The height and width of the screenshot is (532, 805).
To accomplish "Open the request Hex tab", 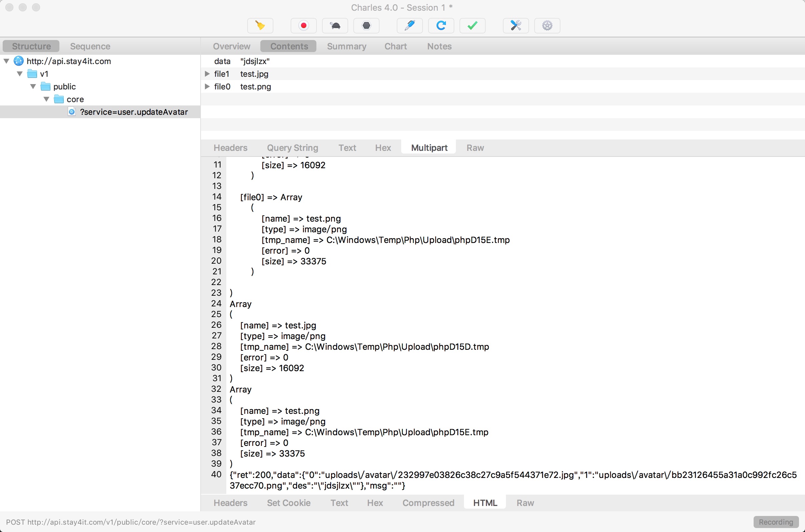I will coord(383,148).
